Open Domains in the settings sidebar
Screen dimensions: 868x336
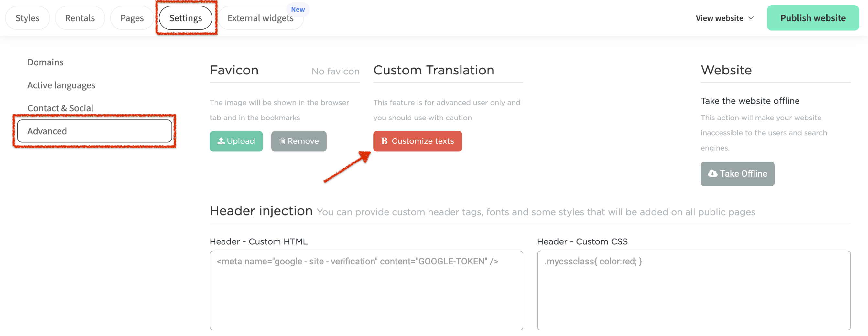point(46,62)
